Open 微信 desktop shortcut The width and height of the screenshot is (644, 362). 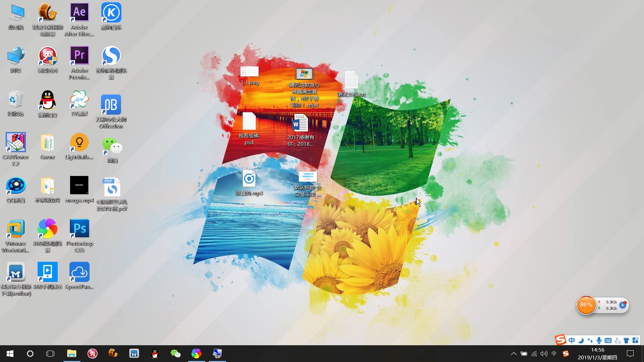[112, 150]
